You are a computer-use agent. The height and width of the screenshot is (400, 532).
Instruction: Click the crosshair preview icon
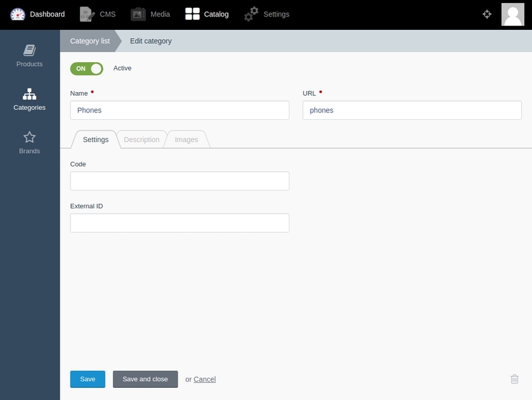[x=487, y=14]
